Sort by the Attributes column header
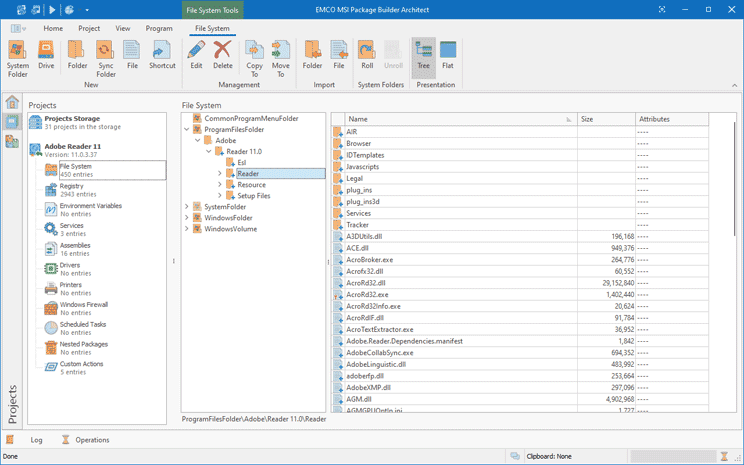The height and width of the screenshot is (465, 744). coord(672,119)
